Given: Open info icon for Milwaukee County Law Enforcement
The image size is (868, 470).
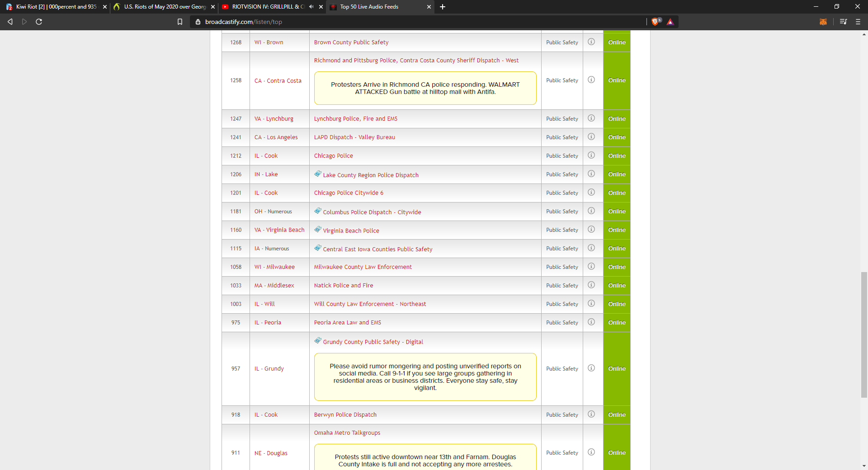Looking at the screenshot, I should 591,267.
